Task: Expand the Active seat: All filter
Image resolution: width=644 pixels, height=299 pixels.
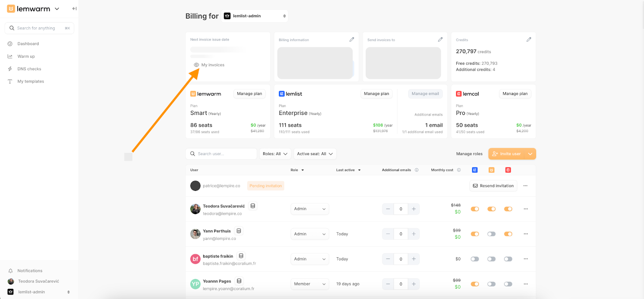Action: click(315, 154)
